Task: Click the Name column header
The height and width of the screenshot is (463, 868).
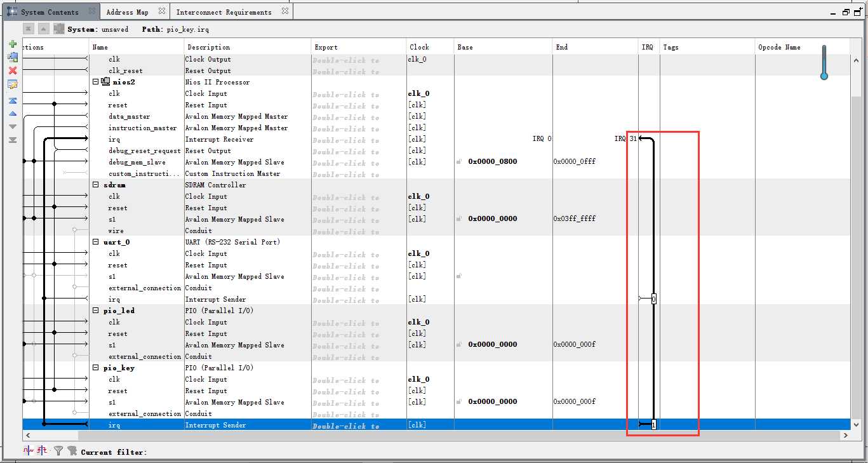Action: 137,47
